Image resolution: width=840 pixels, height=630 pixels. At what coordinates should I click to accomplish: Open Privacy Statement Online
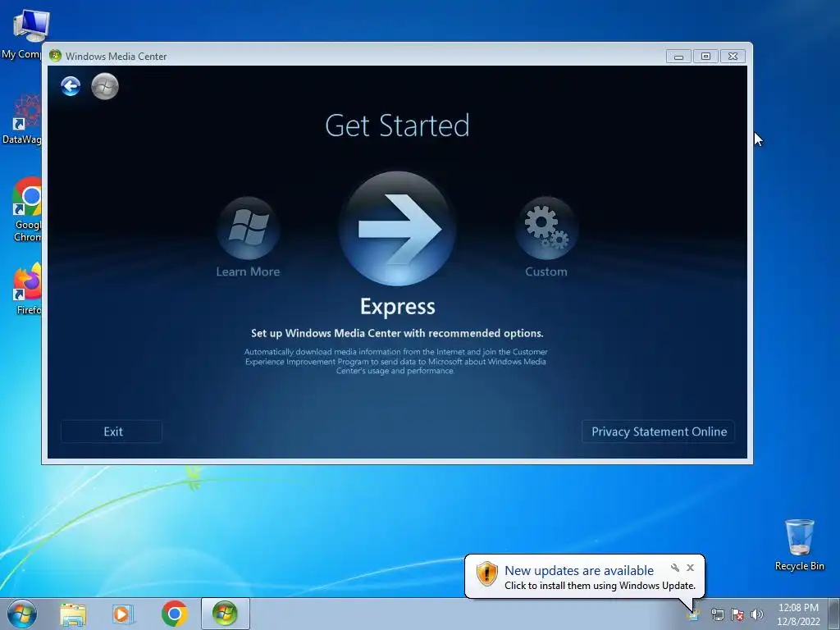[x=659, y=431]
